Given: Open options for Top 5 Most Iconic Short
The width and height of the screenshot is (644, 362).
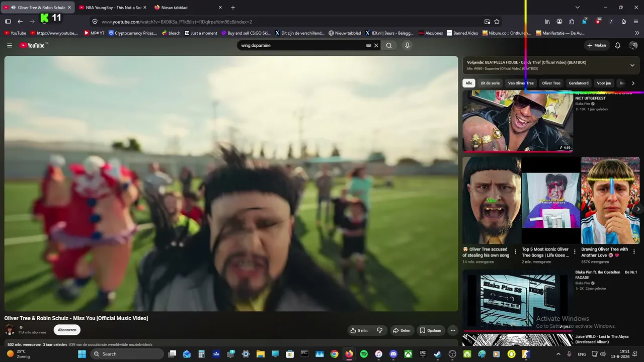Looking at the screenshot, I should coord(575,252).
